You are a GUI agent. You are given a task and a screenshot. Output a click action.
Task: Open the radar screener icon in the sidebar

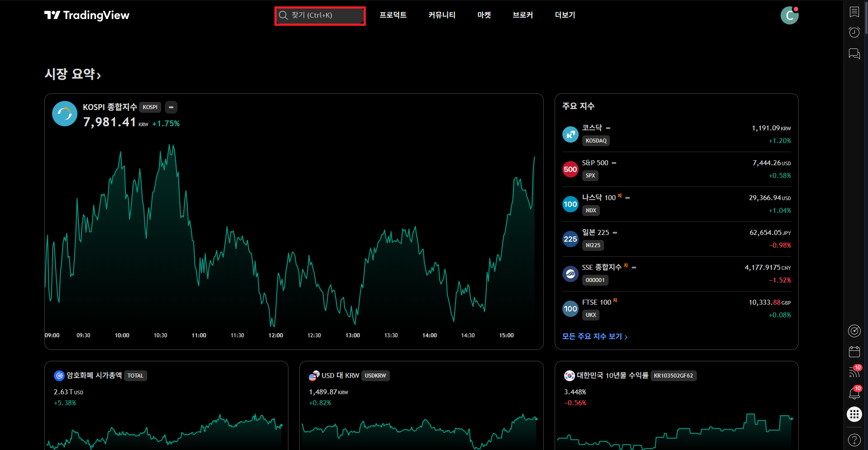[x=854, y=331]
